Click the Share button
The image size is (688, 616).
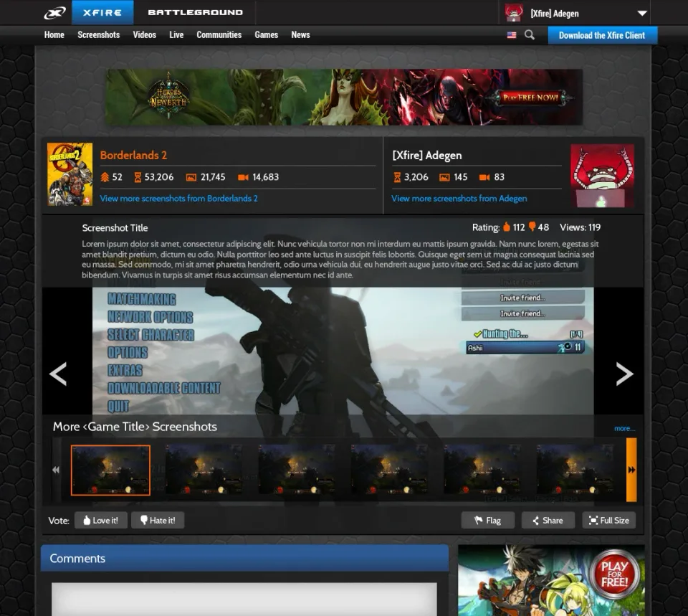pyautogui.click(x=548, y=521)
